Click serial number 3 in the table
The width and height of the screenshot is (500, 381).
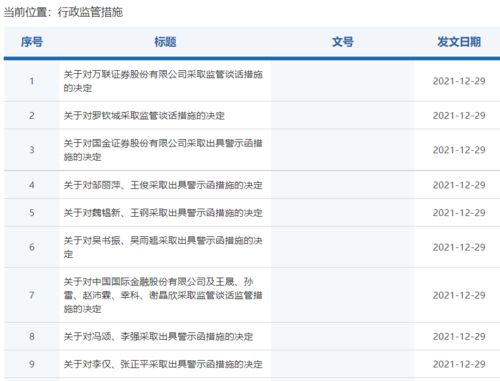(32, 150)
